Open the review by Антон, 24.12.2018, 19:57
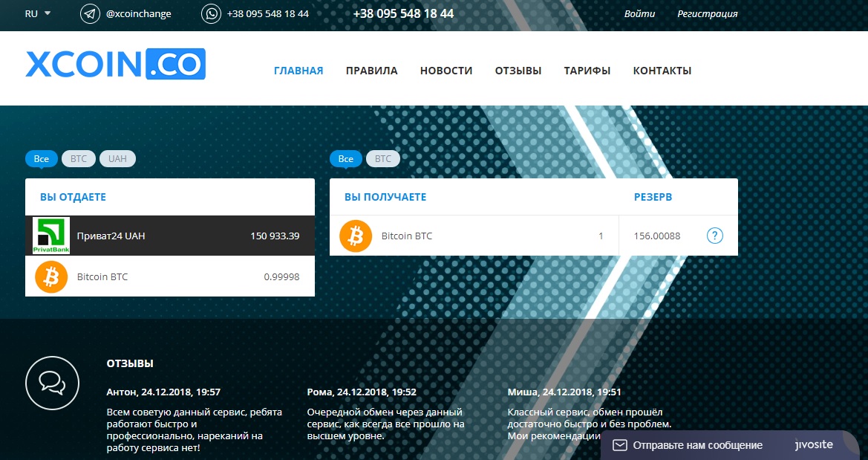The width and height of the screenshot is (868, 460). coord(163,392)
